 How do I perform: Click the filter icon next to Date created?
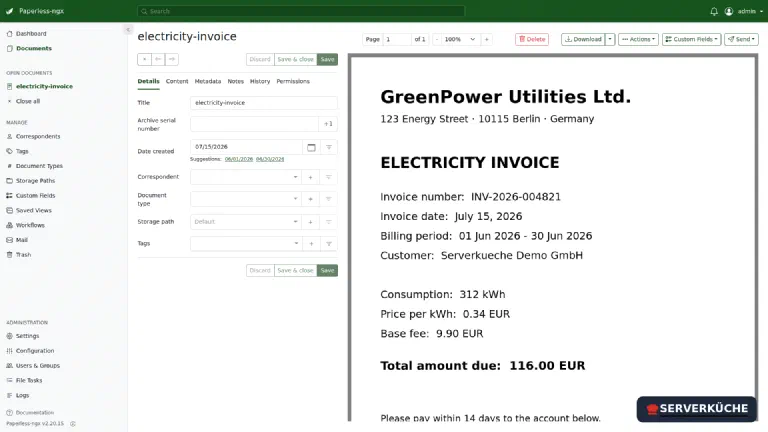pos(329,147)
